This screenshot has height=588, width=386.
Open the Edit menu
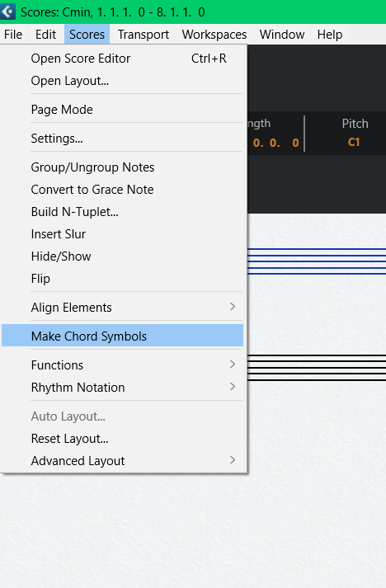coord(45,35)
